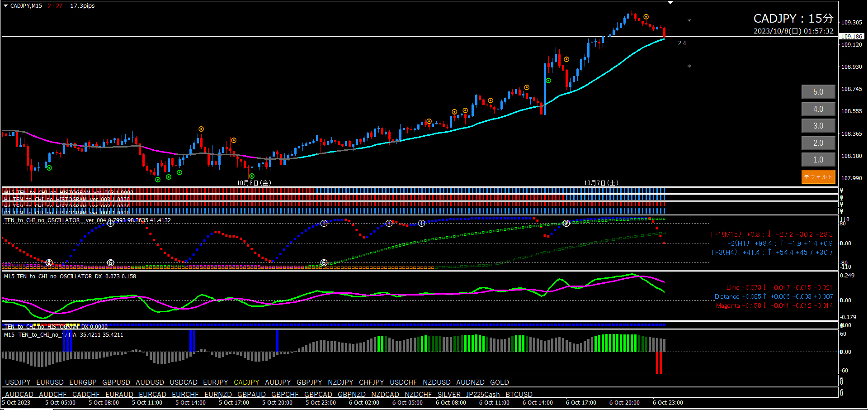Click the Magenta +0.158 readout row
This screenshot has height=410, width=868.
(774, 305)
